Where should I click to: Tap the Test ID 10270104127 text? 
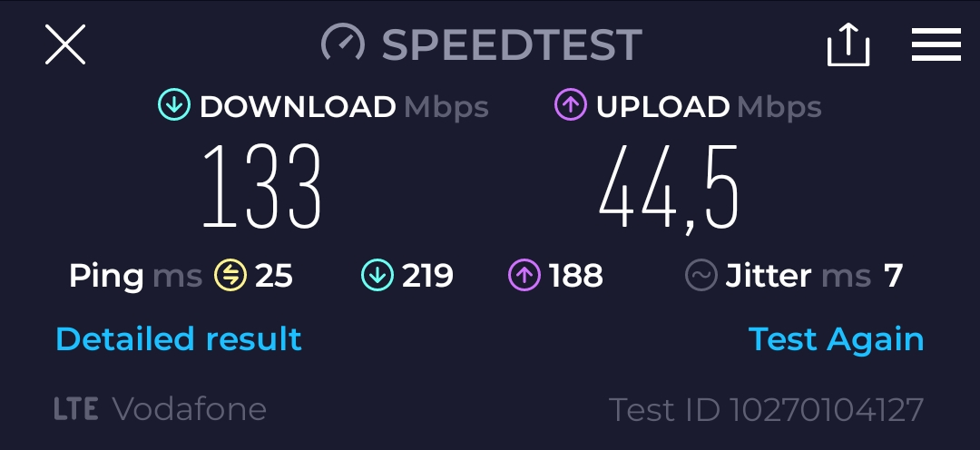[766, 410]
